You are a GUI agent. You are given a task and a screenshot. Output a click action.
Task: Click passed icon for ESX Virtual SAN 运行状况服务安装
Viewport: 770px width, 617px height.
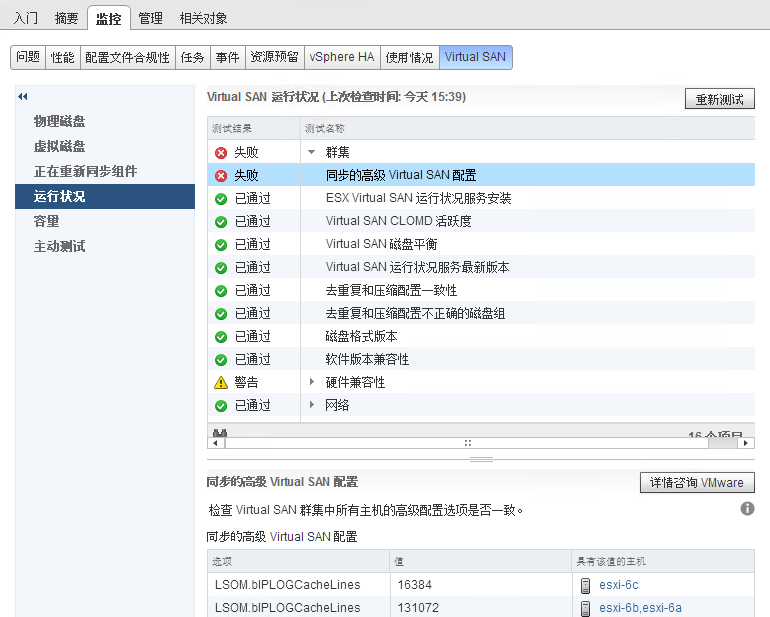(x=221, y=199)
